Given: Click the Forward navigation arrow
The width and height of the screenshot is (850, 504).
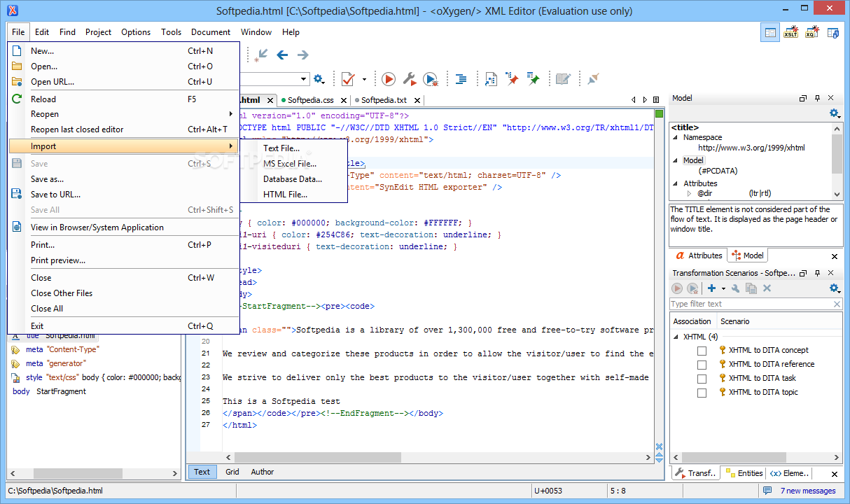Looking at the screenshot, I should [303, 55].
